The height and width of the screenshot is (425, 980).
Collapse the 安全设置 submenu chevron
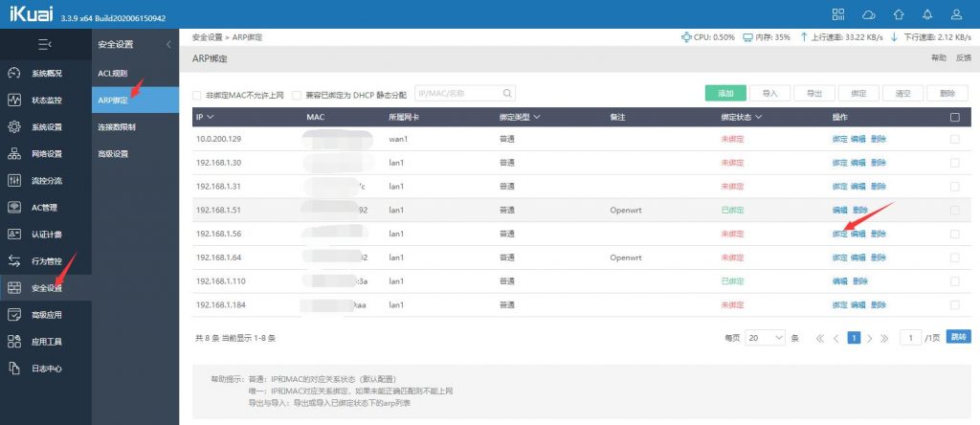168,44
